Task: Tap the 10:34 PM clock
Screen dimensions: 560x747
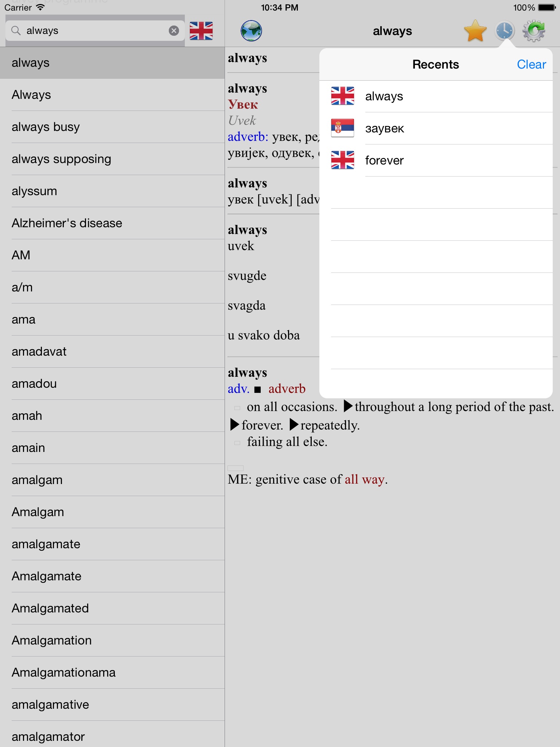Action: click(280, 7)
